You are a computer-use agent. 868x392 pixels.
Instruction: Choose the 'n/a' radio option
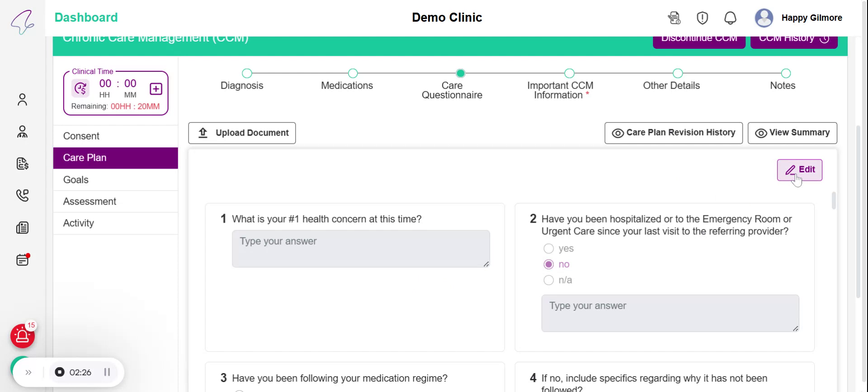[548, 280]
